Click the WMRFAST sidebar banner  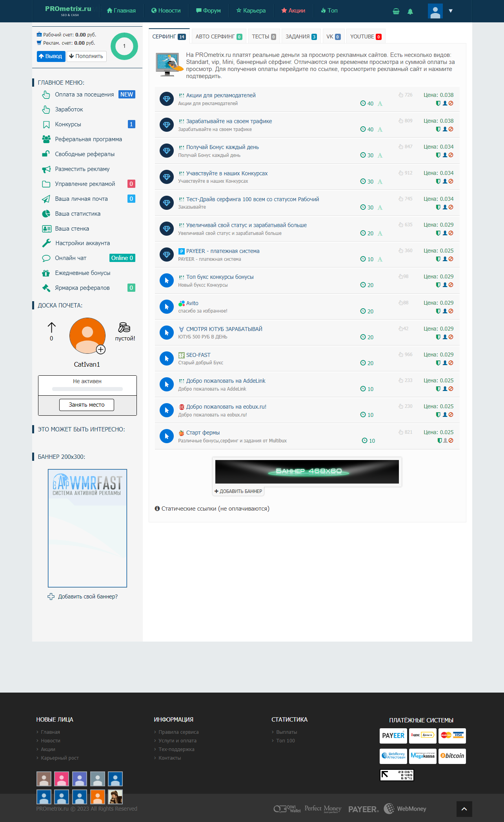pos(87,528)
